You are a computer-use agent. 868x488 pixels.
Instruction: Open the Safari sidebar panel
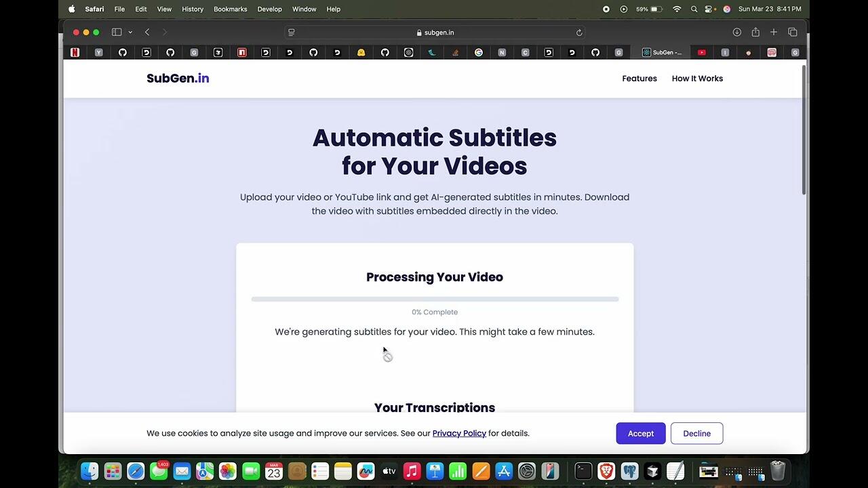click(x=116, y=32)
